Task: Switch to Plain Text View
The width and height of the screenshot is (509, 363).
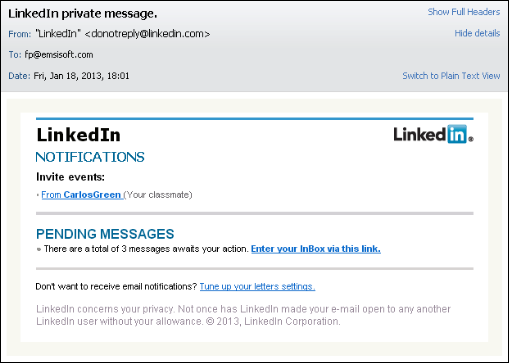Action: [x=451, y=76]
